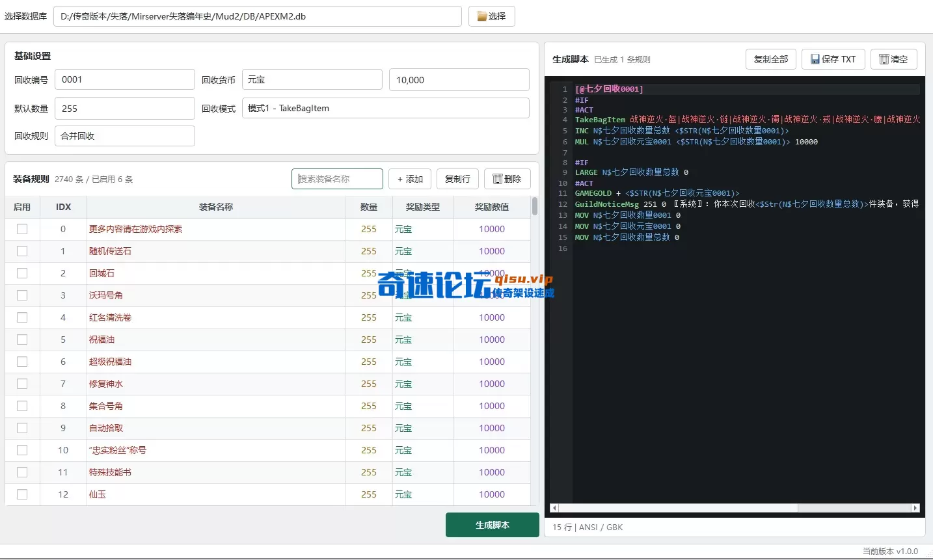The width and height of the screenshot is (933, 560).
Task: Open 奖励类型 cell for 更多内容请在游戏内探索 row
Action: click(x=423, y=229)
